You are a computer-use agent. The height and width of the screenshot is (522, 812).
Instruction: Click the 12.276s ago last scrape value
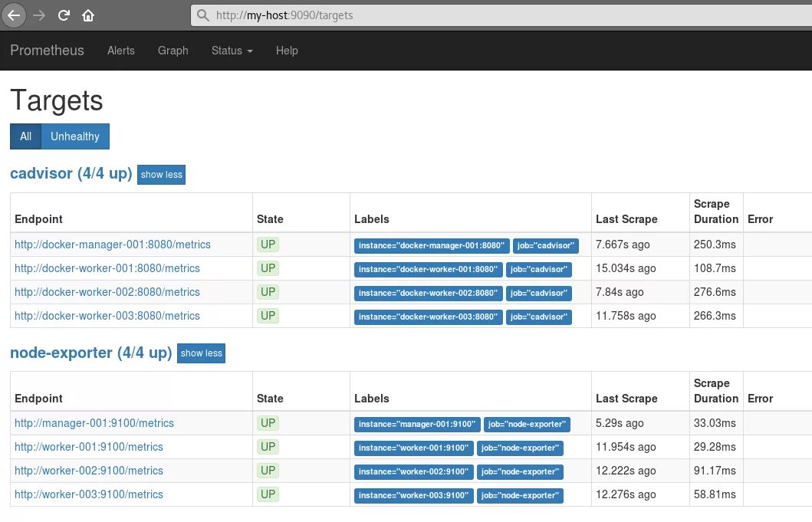pos(626,494)
